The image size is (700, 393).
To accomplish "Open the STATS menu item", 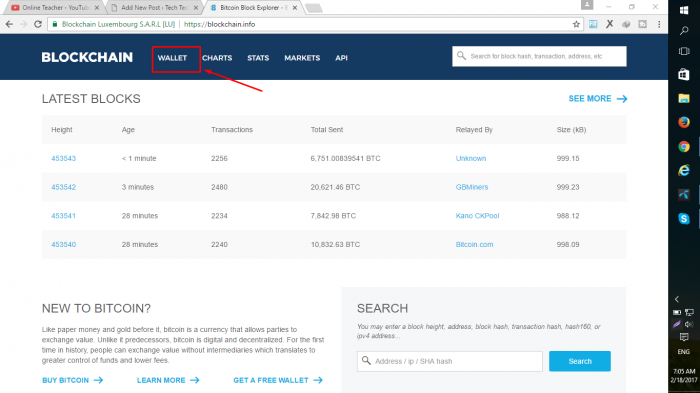I will [x=258, y=58].
